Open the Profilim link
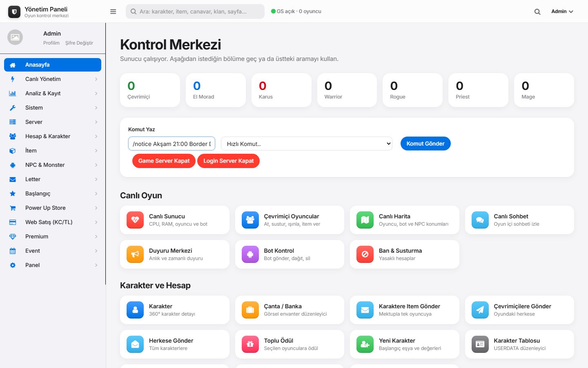 [51, 43]
